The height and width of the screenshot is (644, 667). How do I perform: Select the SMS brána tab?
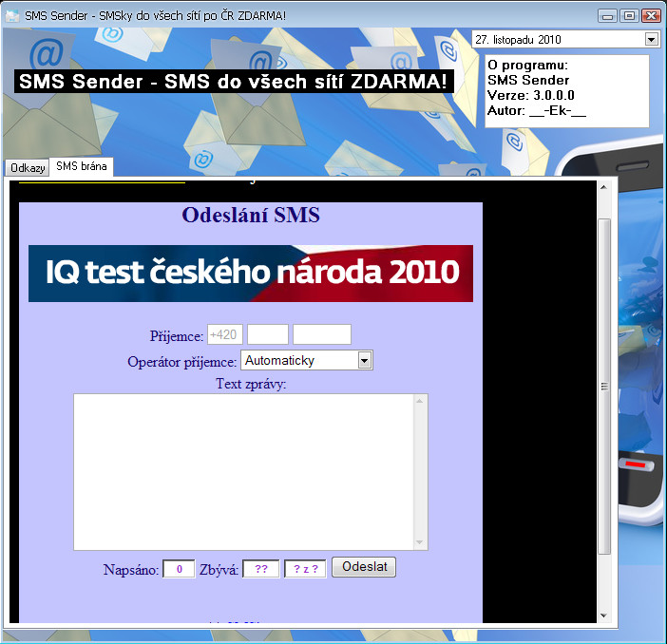pos(82,166)
